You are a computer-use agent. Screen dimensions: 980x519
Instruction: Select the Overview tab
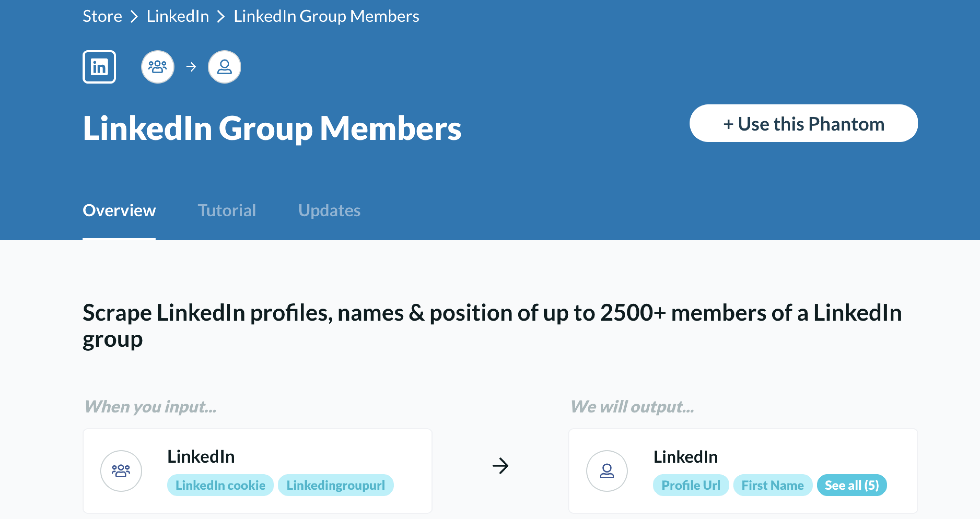(119, 210)
